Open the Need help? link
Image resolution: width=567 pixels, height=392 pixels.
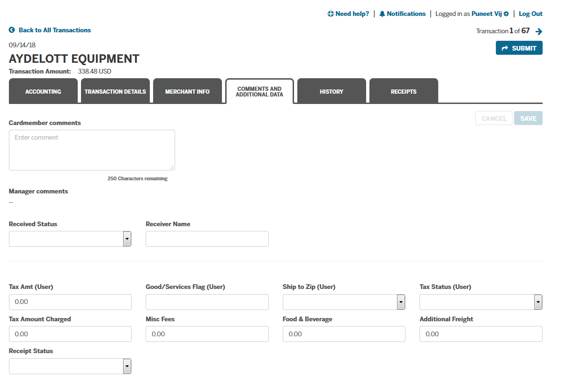352,14
